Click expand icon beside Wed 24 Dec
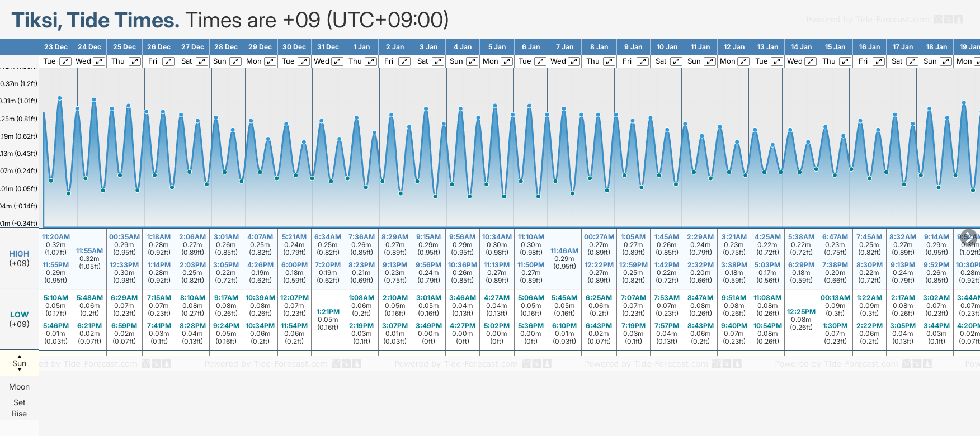 coord(99,61)
